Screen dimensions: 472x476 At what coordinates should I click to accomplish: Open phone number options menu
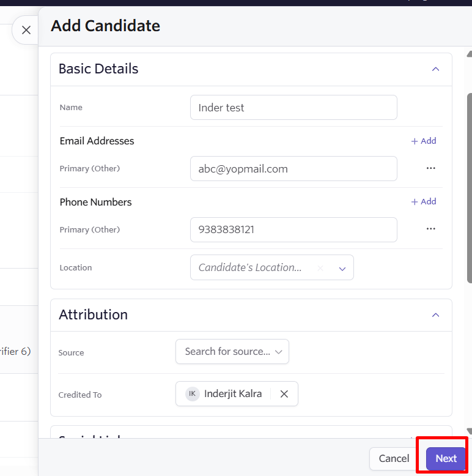coord(431,229)
